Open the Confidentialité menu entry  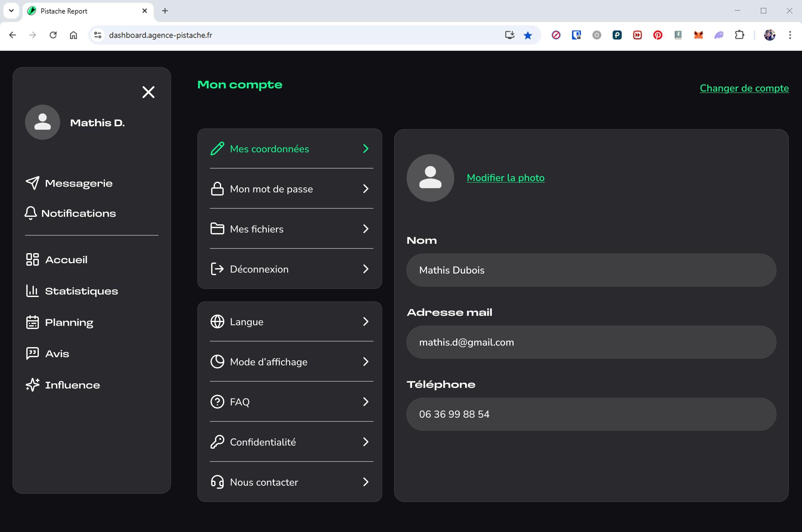(x=263, y=442)
